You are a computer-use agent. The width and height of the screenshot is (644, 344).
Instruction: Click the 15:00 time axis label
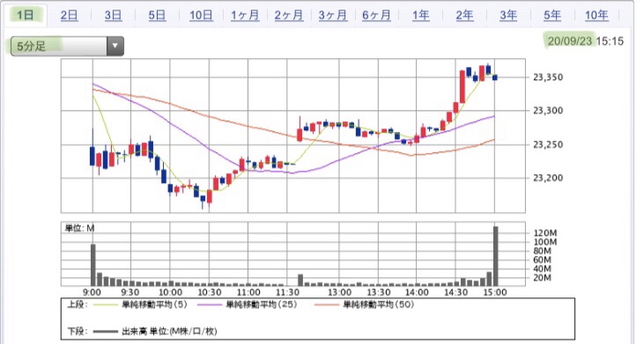tap(495, 292)
